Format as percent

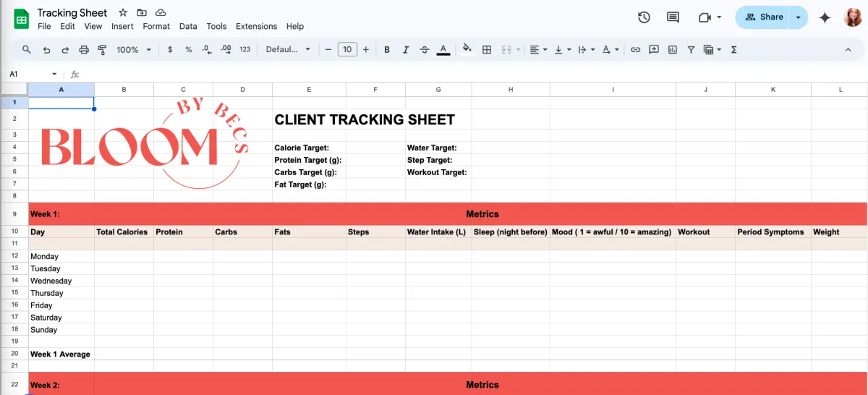tap(188, 50)
